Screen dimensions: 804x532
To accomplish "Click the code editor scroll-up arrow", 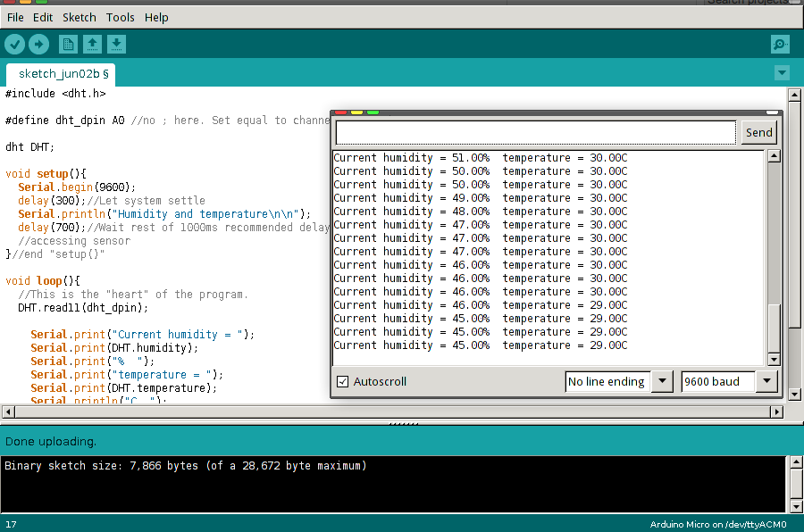I will point(794,95).
